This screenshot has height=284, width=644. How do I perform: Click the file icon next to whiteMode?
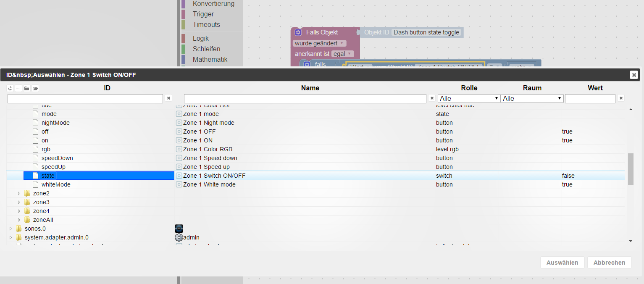(36, 184)
